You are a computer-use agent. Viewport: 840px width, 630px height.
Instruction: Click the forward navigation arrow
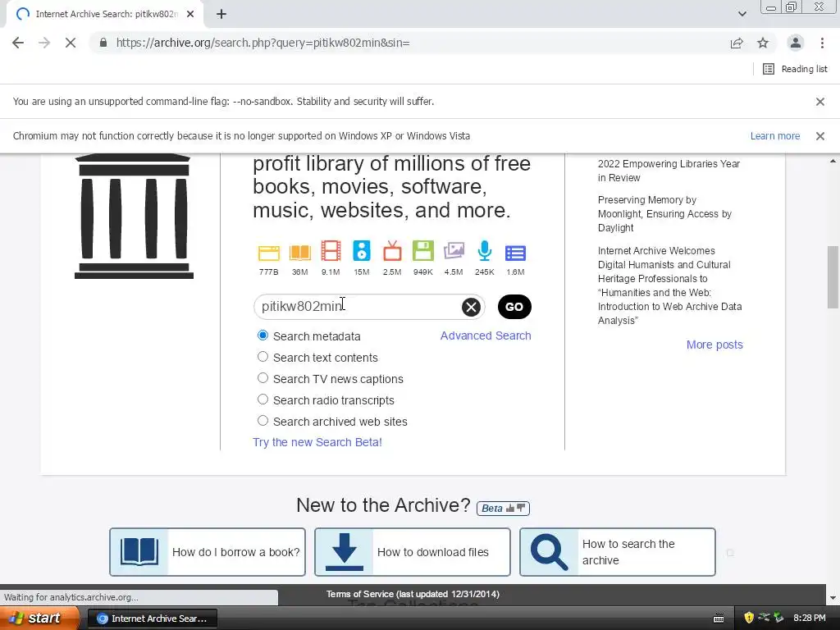(44, 43)
